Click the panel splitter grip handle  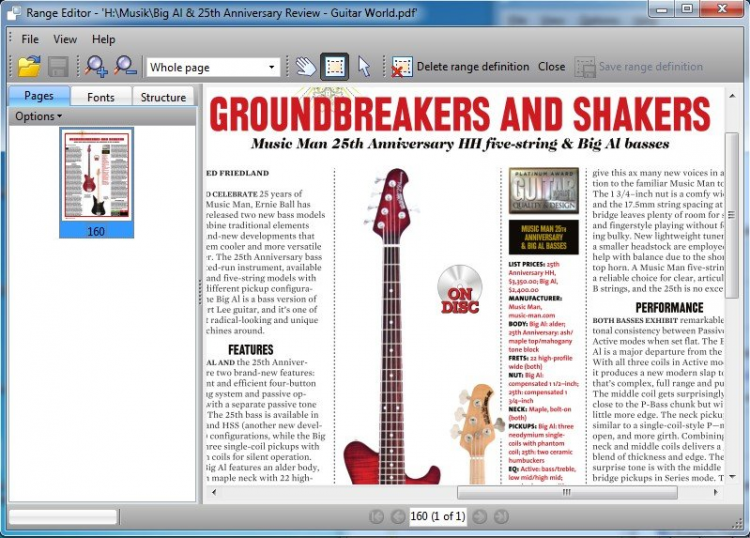coord(200,293)
